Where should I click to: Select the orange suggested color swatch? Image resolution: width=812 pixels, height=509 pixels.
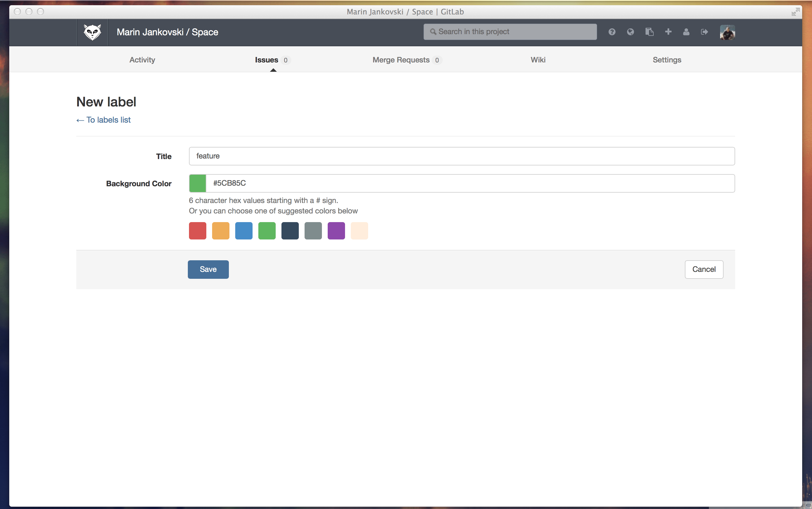click(221, 230)
